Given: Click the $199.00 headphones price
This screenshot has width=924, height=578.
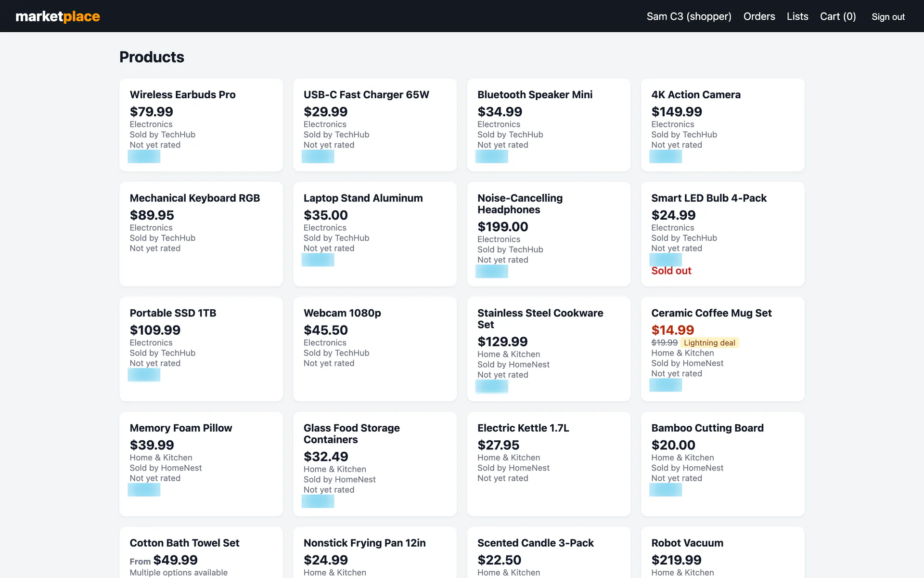Looking at the screenshot, I should [502, 226].
